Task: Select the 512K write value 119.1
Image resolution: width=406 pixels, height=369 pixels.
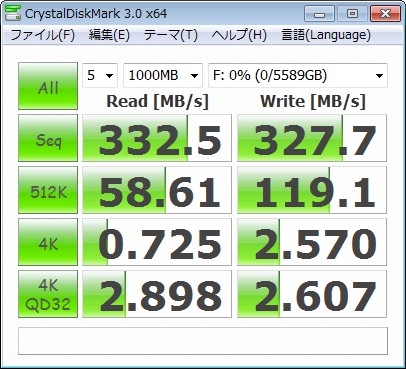Action: (312, 190)
